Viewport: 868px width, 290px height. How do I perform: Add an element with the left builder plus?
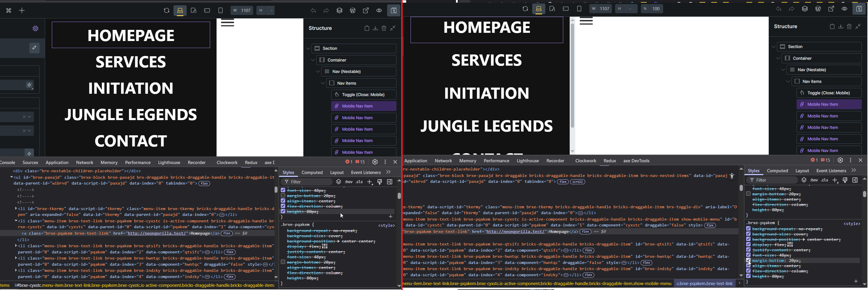click(x=22, y=11)
